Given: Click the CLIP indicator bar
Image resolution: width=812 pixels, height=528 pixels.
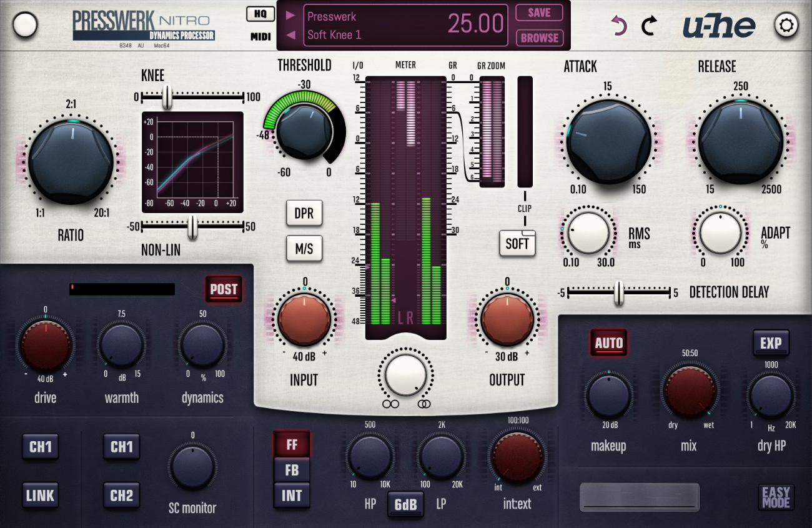Looking at the screenshot, I should point(525,131).
